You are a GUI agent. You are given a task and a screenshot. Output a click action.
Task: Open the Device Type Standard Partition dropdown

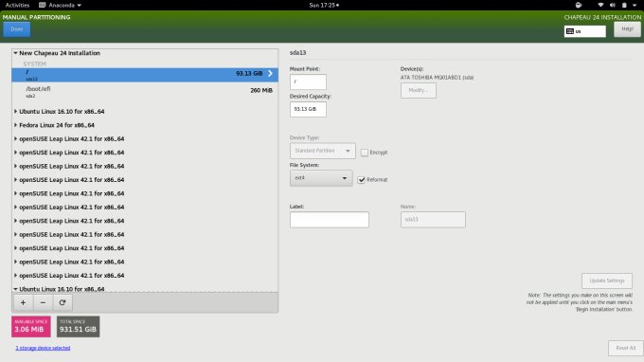(x=322, y=151)
